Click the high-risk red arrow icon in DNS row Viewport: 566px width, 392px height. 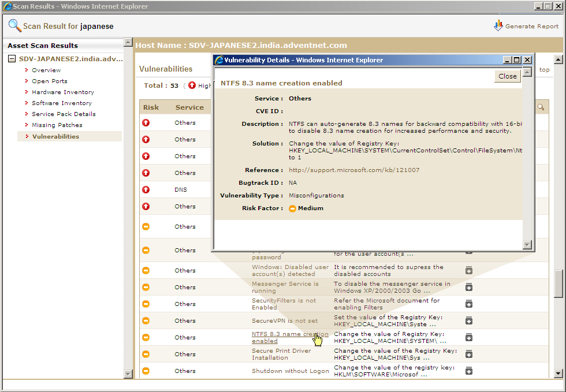(x=146, y=189)
